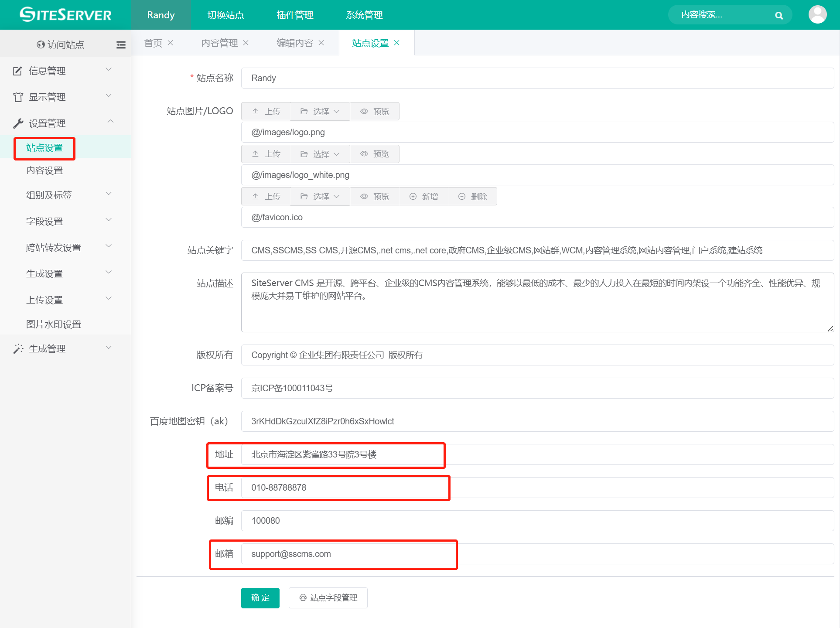Close the 编辑内容 tab
The height and width of the screenshot is (628, 840).
(x=321, y=43)
